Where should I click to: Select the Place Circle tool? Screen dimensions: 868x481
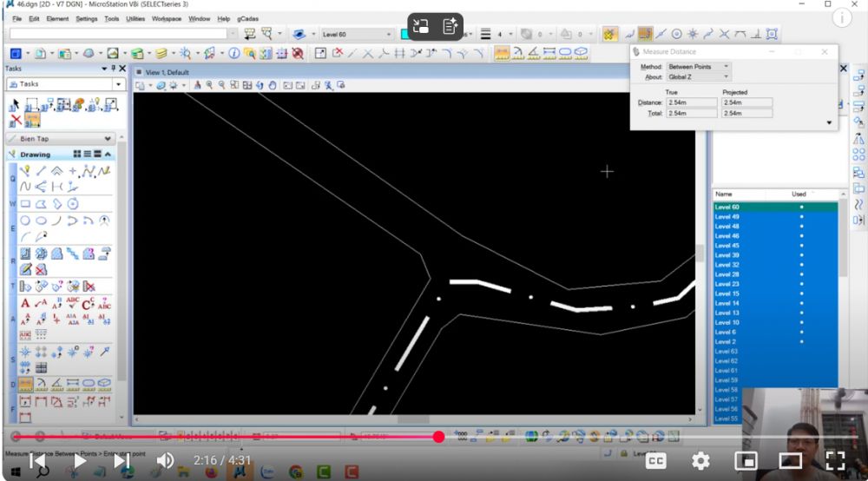click(25, 221)
